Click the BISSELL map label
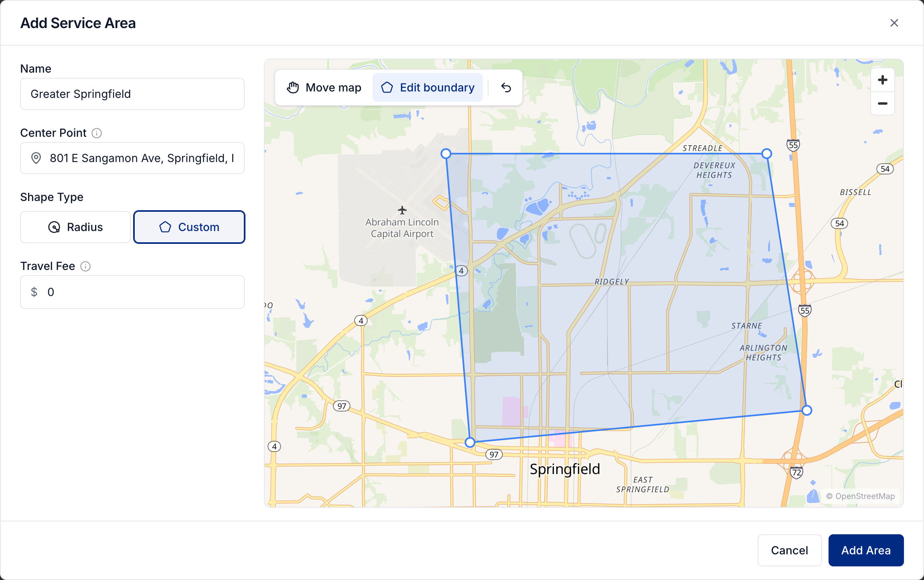The height and width of the screenshot is (580, 924). [855, 192]
